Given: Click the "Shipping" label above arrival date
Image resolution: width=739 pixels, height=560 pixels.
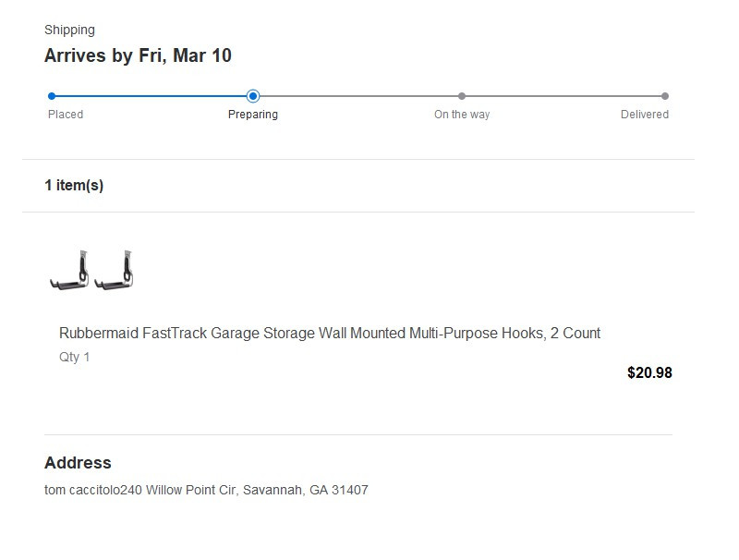Looking at the screenshot, I should (69, 30).
